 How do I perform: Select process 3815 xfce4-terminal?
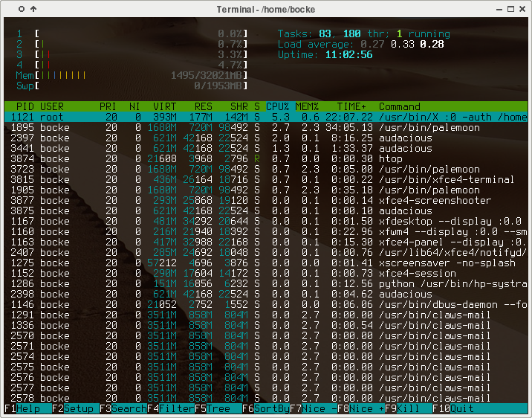point(266,180)
